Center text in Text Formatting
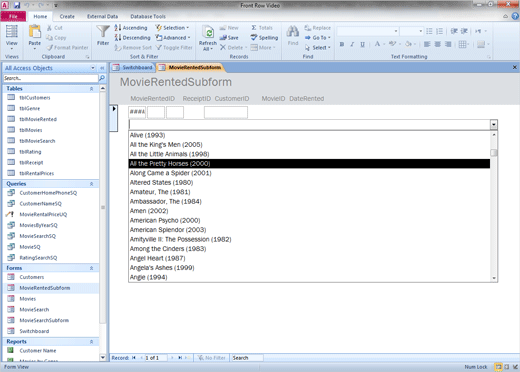 pyautogui.click(x=438, y=44)
